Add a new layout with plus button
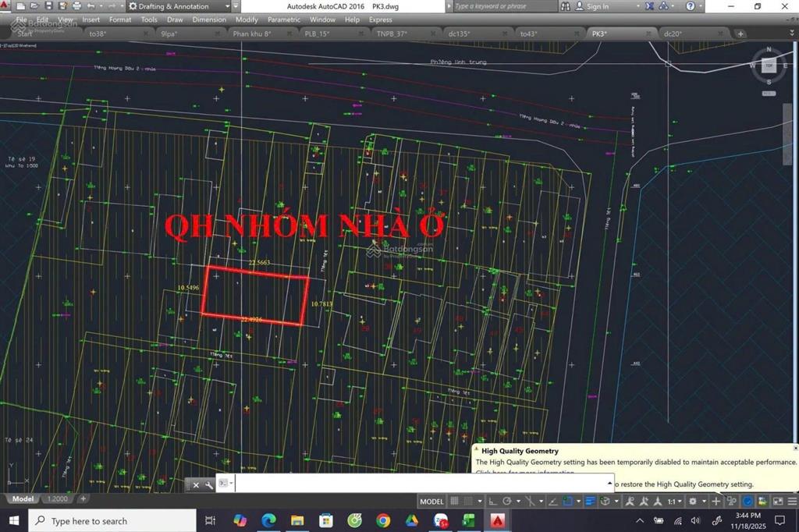The width and height of the screenshot is (799, 532). coord(83,498)
